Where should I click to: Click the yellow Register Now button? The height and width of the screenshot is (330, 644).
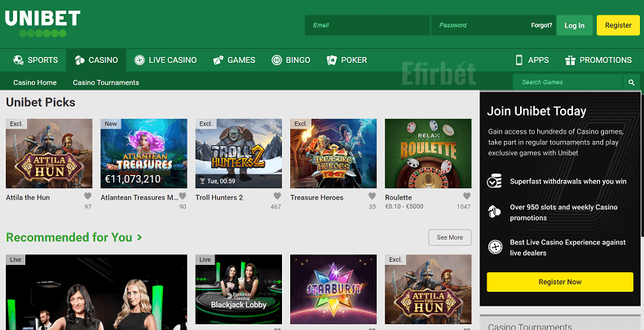(559, 282)
